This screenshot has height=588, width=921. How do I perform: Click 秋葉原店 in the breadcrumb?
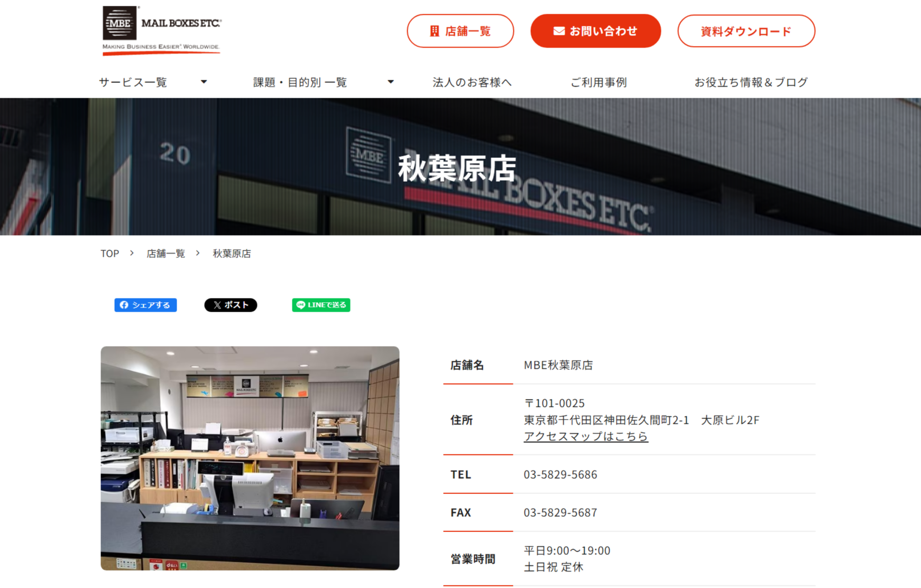click(232, 254)
